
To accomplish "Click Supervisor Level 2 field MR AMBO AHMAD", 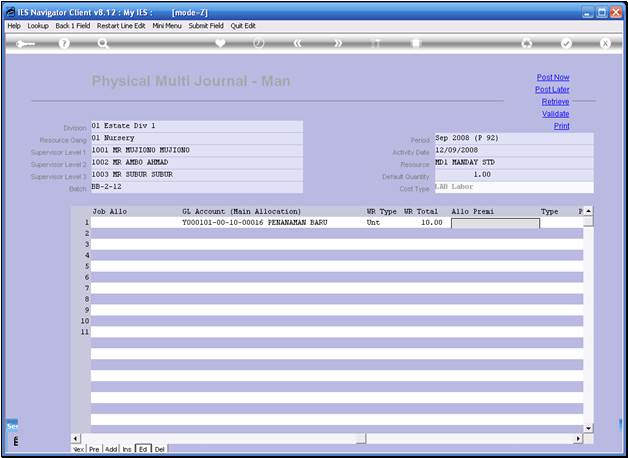I will pyautogui.click(x=197, y=163).
